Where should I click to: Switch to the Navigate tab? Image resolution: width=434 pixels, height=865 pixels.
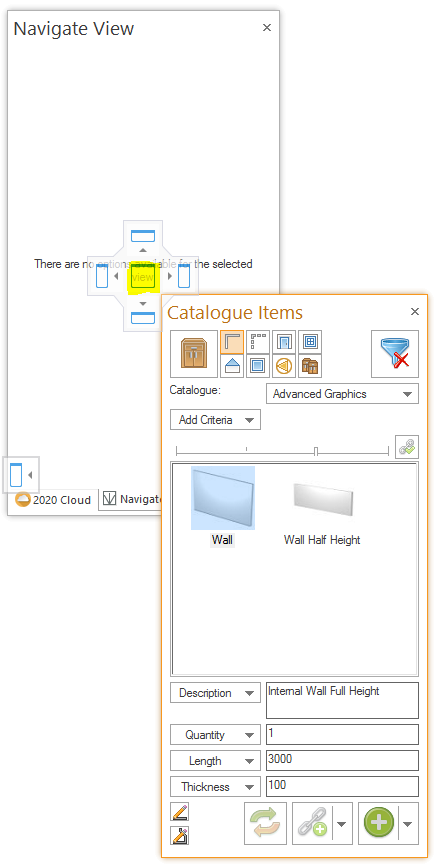tap(131, 500)
